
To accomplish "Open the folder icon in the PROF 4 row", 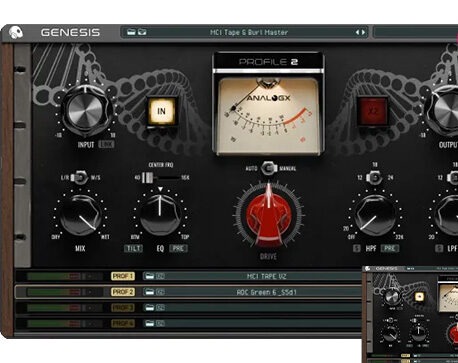I will (149, 323).
